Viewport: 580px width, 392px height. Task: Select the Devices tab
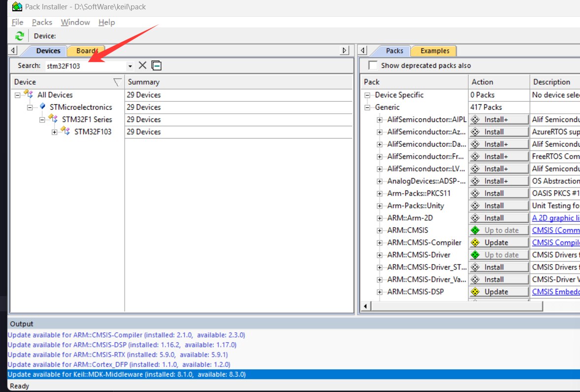(48, 51)
